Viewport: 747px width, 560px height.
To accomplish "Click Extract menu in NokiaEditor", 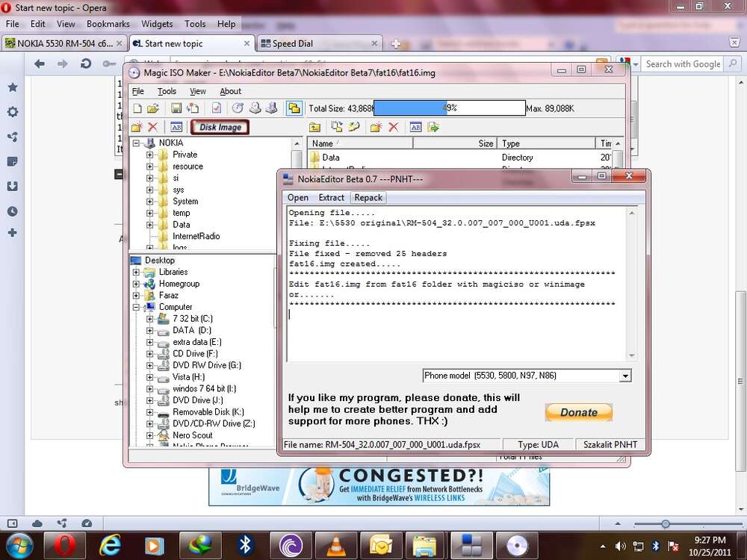I will pos(331,198).
